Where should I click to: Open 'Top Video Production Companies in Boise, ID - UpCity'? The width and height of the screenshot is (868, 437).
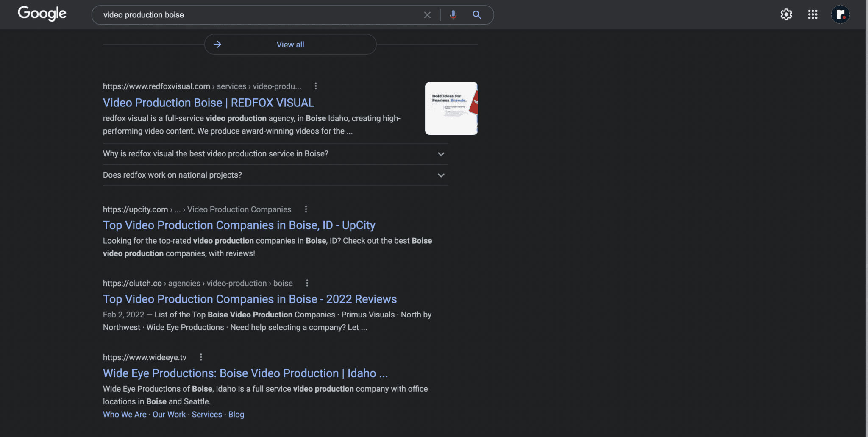tap(239, 225)
